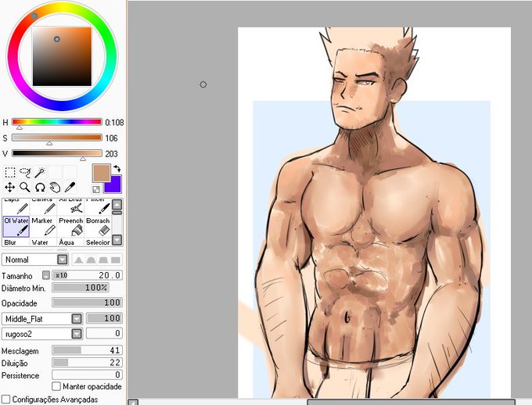This screenshot has width=532, height=405.
Task: Choose the Preench bucket fill tool
Action: 70,227
